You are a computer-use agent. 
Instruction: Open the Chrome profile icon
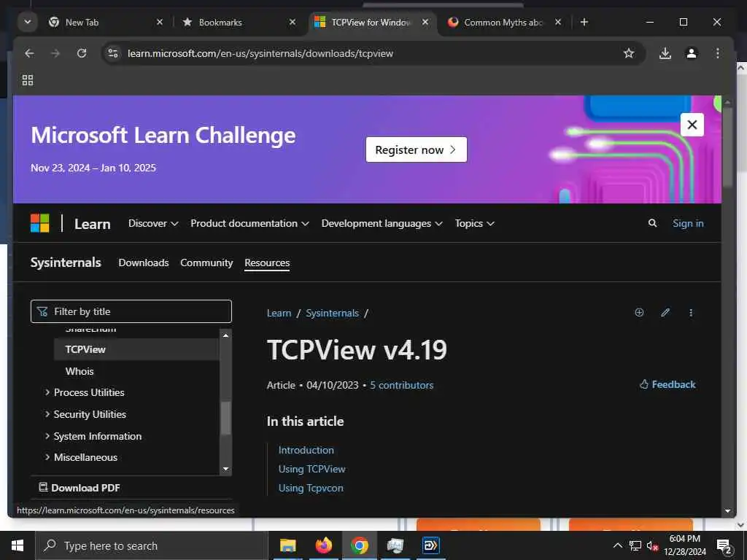(692, 53)
